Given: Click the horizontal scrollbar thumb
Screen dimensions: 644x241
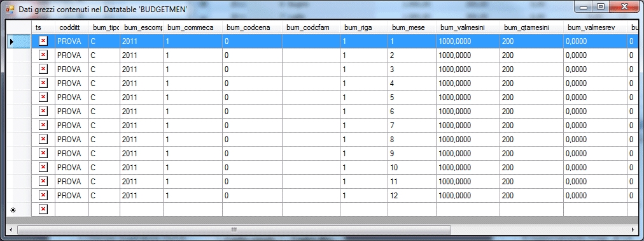Looking at the screenshot, I should tap(234, 230).
